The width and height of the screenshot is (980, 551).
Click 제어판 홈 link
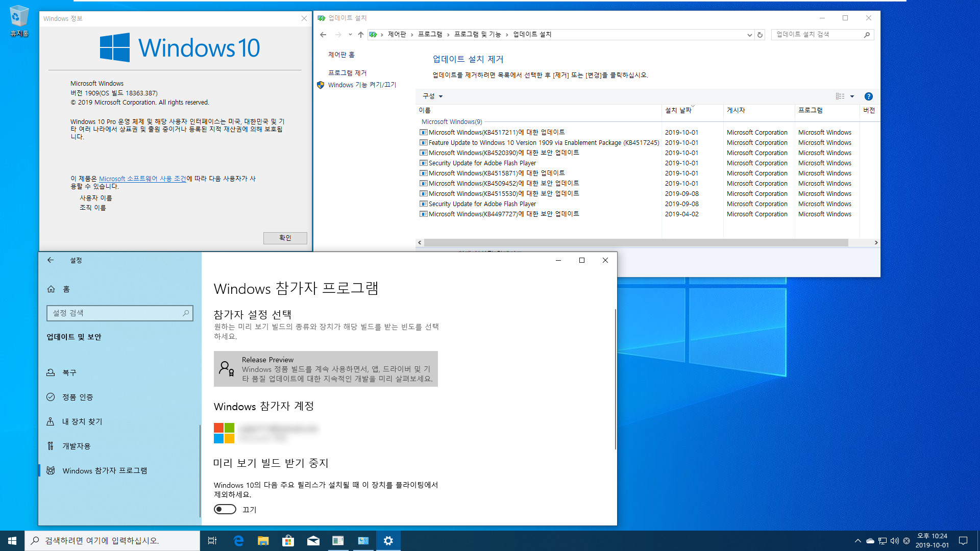pyautogui.click(x=341, y=55)
